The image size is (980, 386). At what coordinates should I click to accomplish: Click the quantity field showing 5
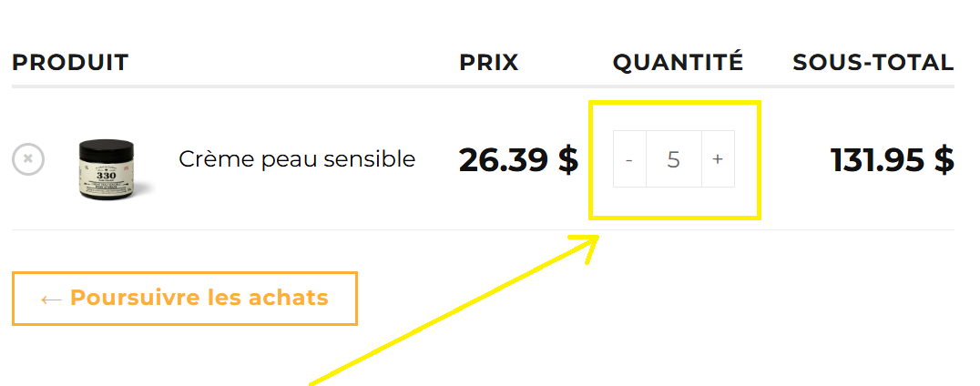tap(674, 159)
